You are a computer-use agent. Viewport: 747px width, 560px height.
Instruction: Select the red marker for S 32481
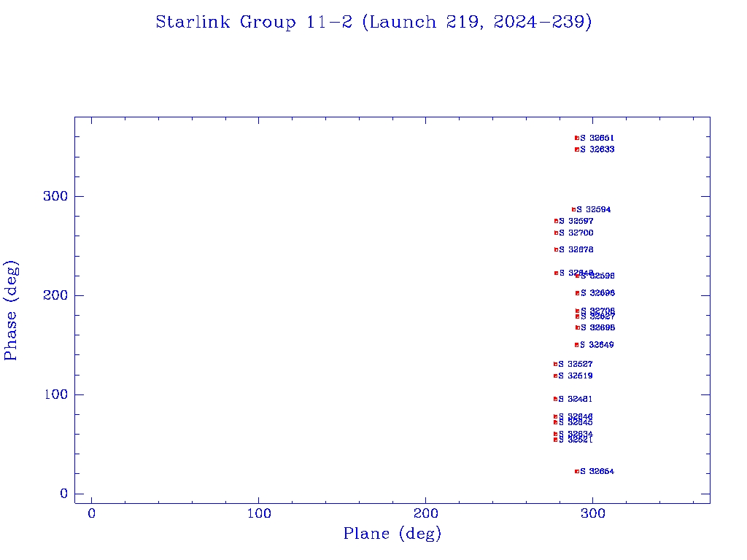555,399
